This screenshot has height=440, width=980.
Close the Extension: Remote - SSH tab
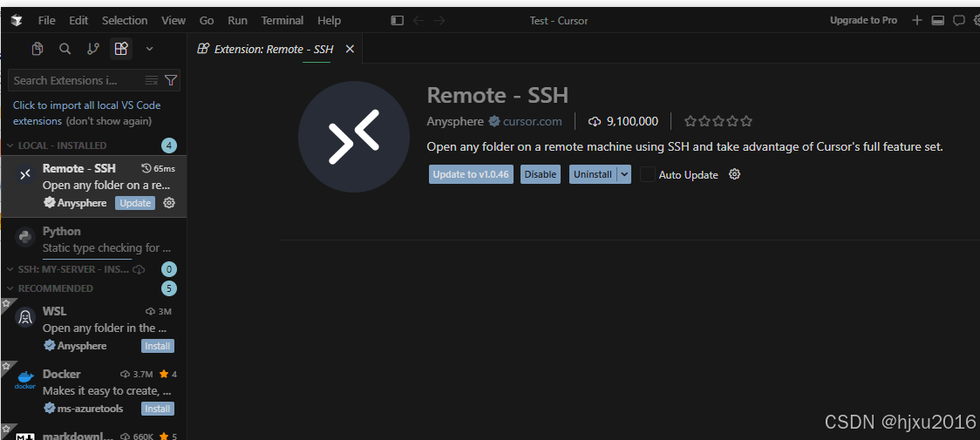click(x=350, y=49)
